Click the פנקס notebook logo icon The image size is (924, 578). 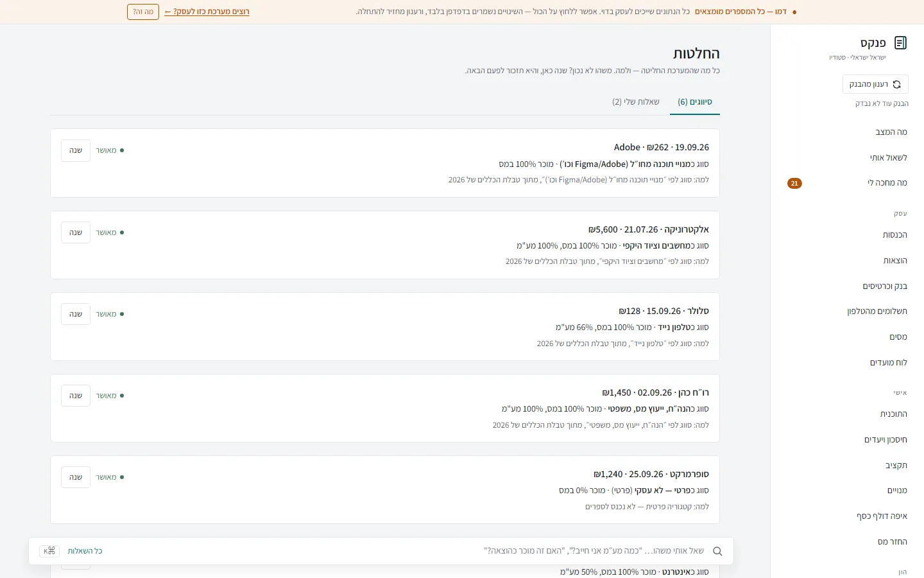[900, 43]
